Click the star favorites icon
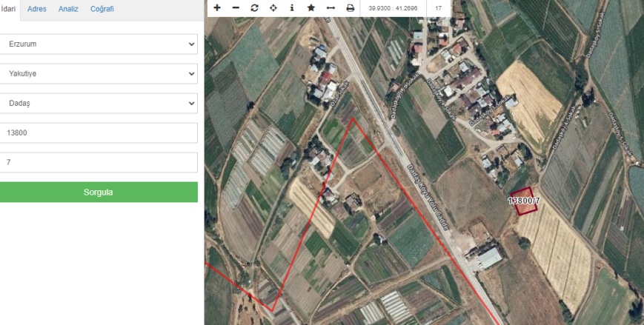This screenshot has height=325, width=644. 311,8
